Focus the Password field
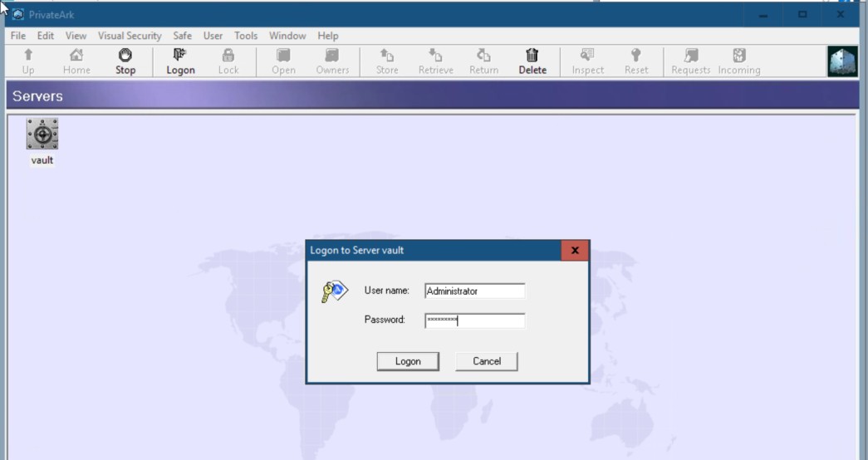 [x=475, y=320]
